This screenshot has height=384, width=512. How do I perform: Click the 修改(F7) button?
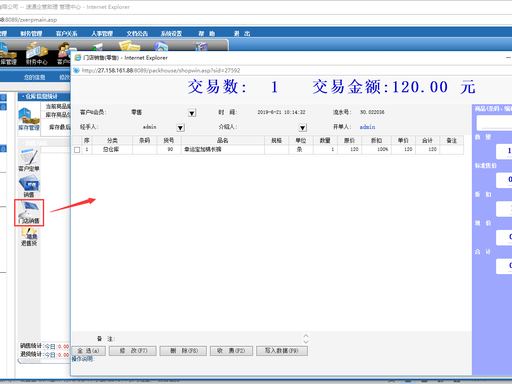point(133,351)
